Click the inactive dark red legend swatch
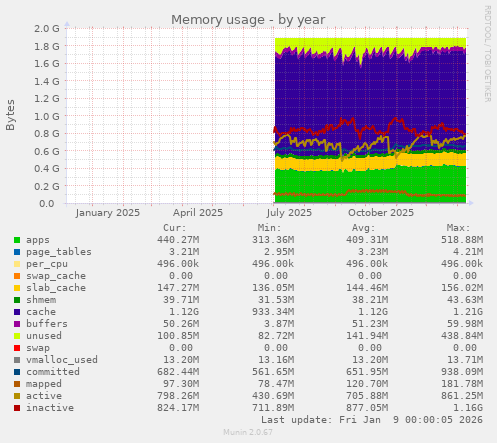 pos(17,408)
